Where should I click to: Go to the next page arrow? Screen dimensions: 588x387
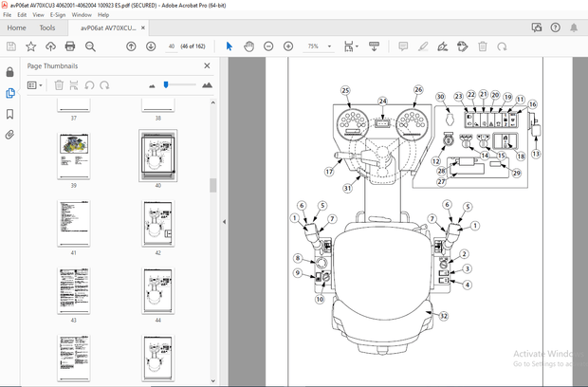[x=151, y=46]
